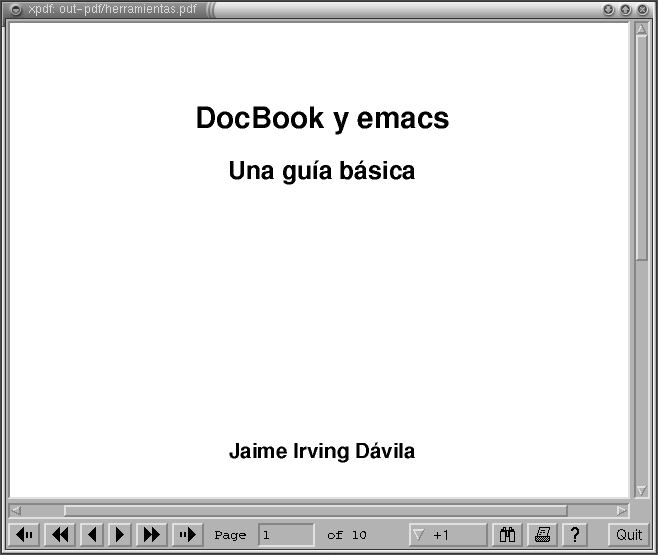This screenshot has height=555, width=658.
Task: Open help with the question mark button
Action: (x=574, y=535)
